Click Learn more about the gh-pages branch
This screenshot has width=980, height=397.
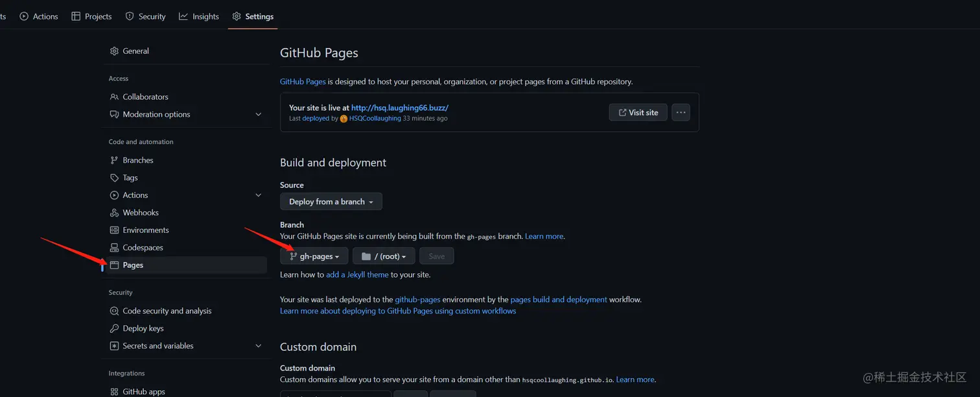tap(544, 236)
